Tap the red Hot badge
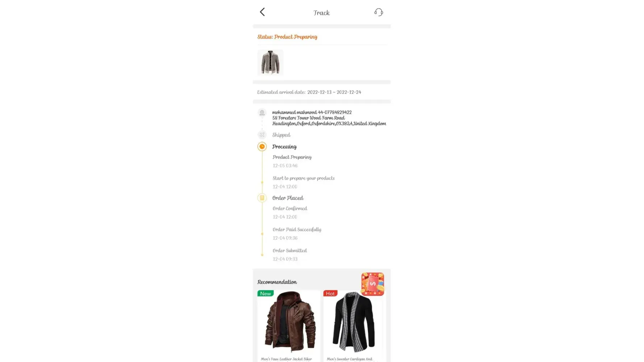Screen dimensions: 644x362 click(330, 294)
